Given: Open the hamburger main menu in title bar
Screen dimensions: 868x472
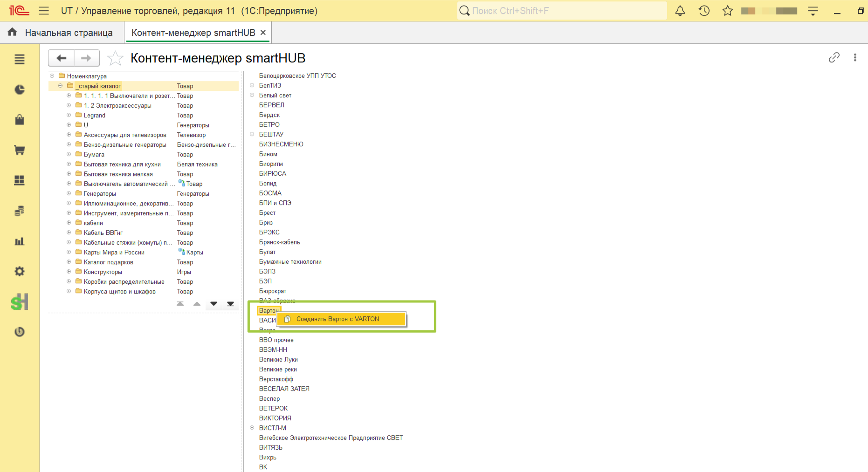Looking at the screenshot, I should pyautogui.click(x=44, y=11).
